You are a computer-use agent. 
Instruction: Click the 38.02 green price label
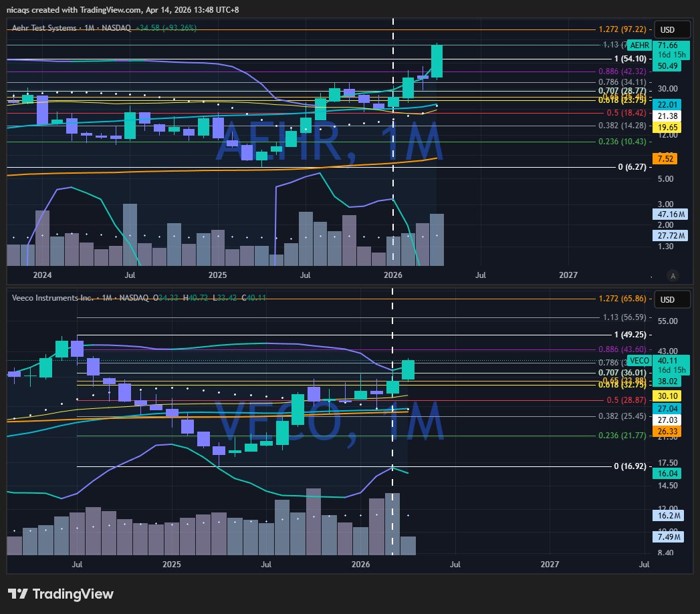667,381
